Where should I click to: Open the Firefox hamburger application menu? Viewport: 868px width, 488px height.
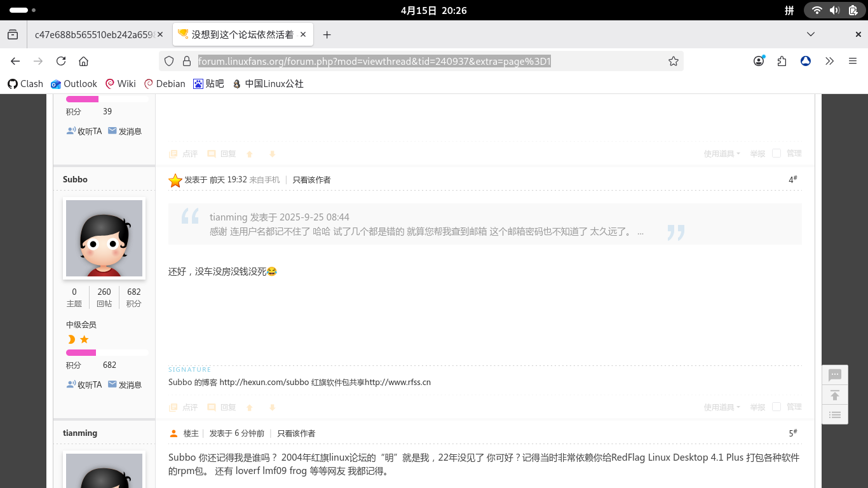point(853,61)
